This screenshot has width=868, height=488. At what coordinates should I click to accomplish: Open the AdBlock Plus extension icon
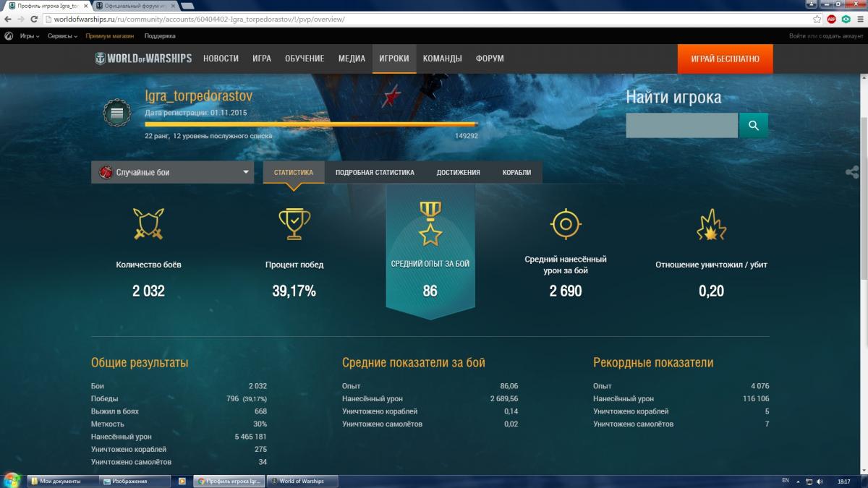(x=832, y=19)
